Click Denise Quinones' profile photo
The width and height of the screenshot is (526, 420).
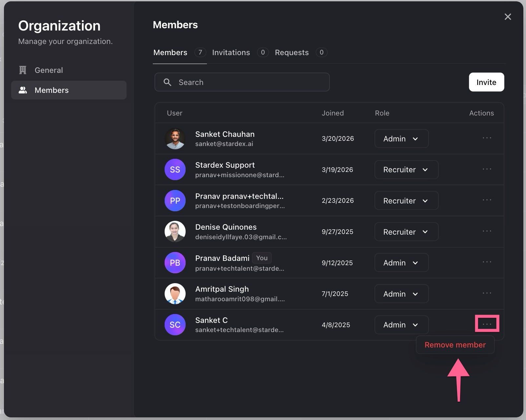(175, 232)
